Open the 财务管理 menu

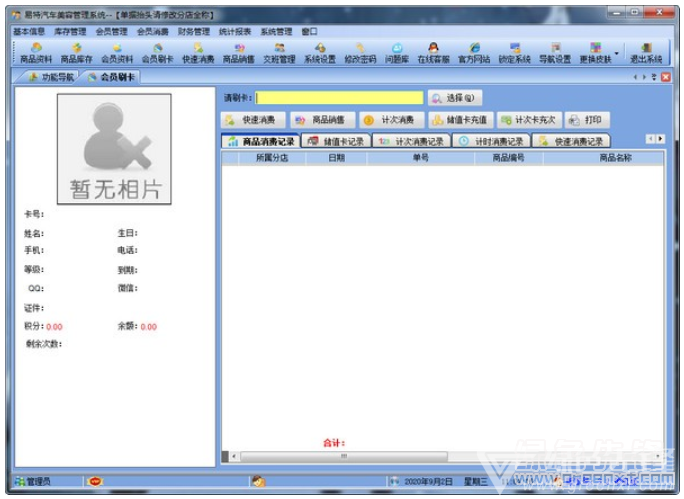pos(194,31)
